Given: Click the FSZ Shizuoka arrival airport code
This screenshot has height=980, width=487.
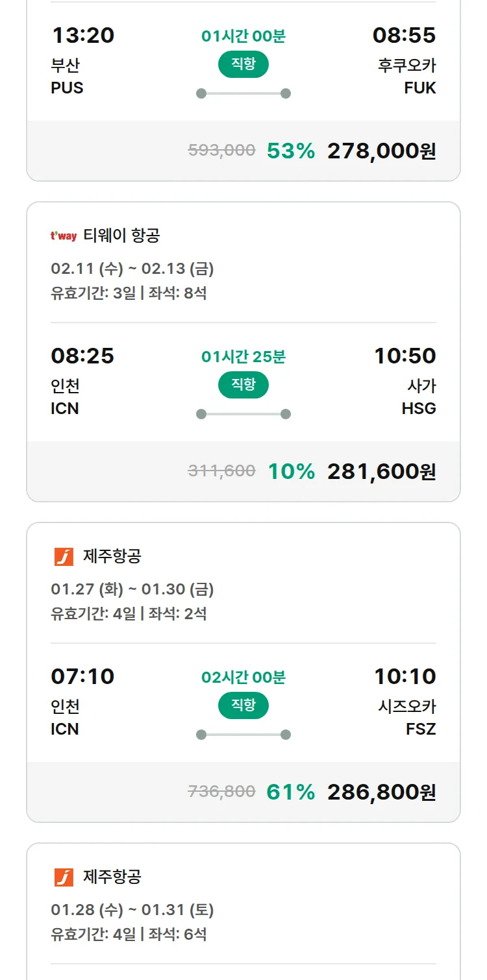Looking at the screenshot, I should click(421, 729).
